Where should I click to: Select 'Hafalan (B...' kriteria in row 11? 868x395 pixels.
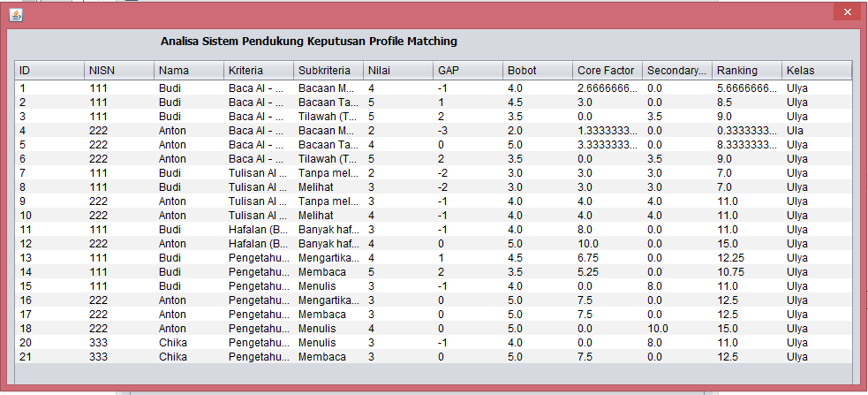click(259, 230)
